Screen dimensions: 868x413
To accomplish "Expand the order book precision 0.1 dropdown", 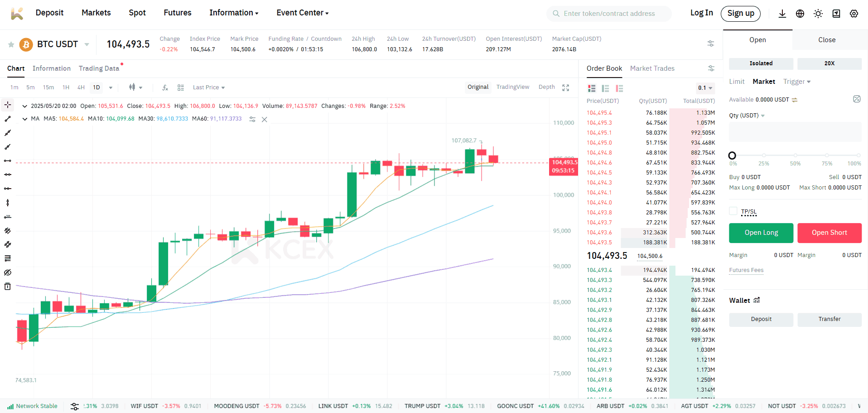I will click(x=704, y=88).
